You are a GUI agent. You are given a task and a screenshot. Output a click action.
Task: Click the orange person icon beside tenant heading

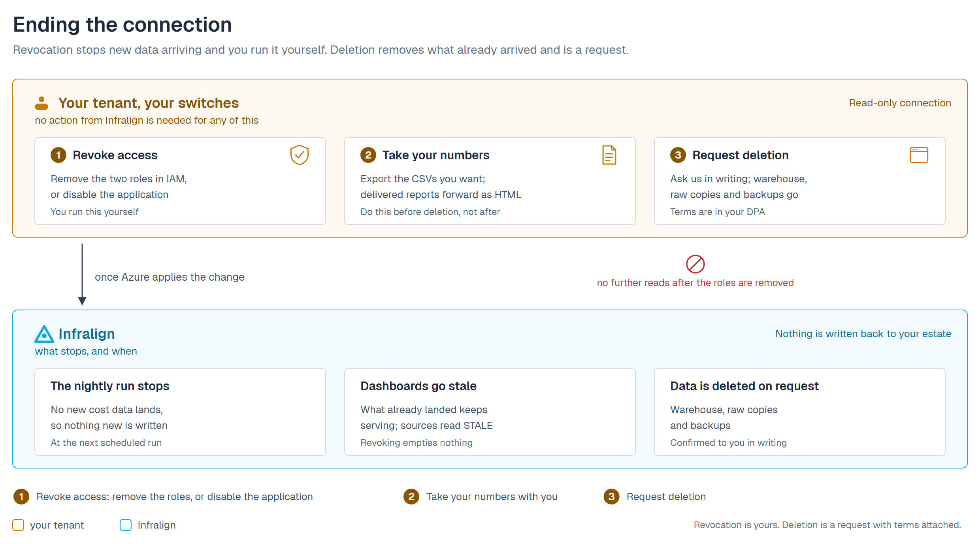(41, 103)
